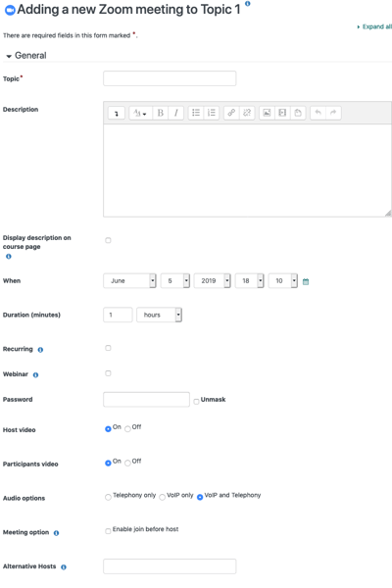Add a hyperlink using the link icon

(231, 113)
